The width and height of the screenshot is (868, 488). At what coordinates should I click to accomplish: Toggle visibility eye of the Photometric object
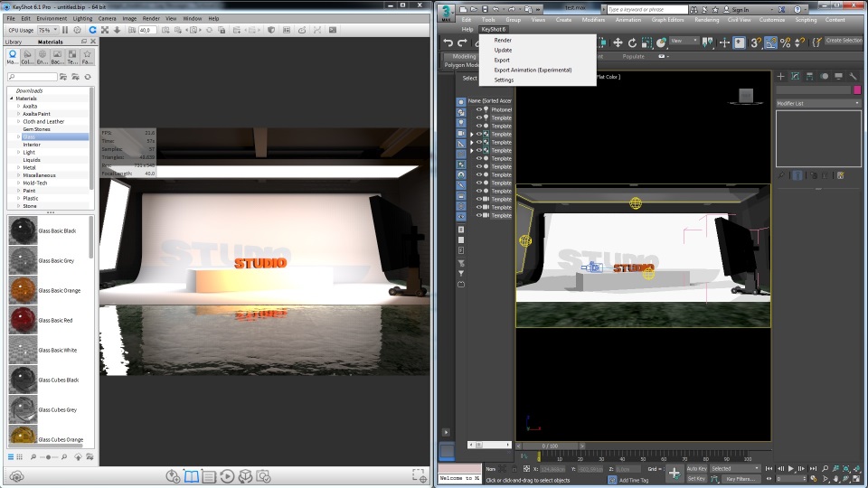coord(479,109)
